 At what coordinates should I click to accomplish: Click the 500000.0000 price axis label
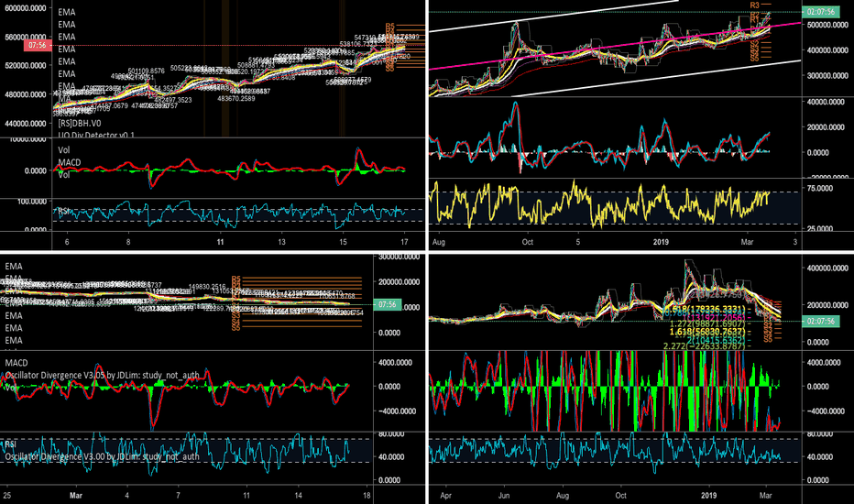[x=827, y=25]
